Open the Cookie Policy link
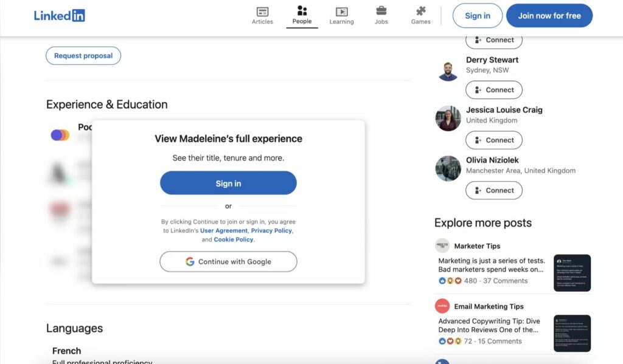623x364 pixels. coord(234,239)
